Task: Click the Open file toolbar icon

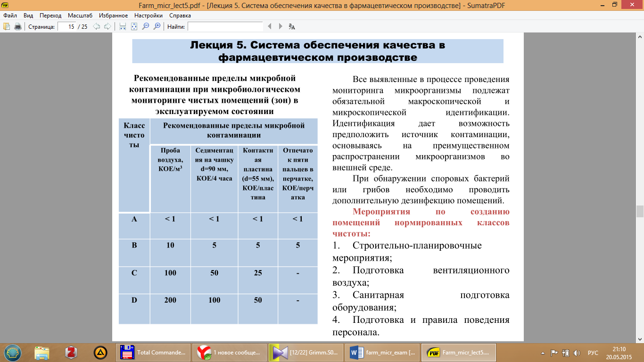Action: tap(7, 26)
